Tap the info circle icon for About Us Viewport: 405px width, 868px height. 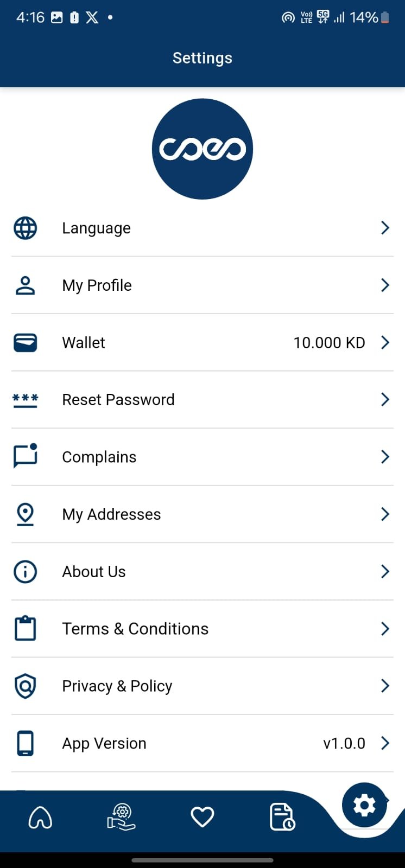click(25, 572)
